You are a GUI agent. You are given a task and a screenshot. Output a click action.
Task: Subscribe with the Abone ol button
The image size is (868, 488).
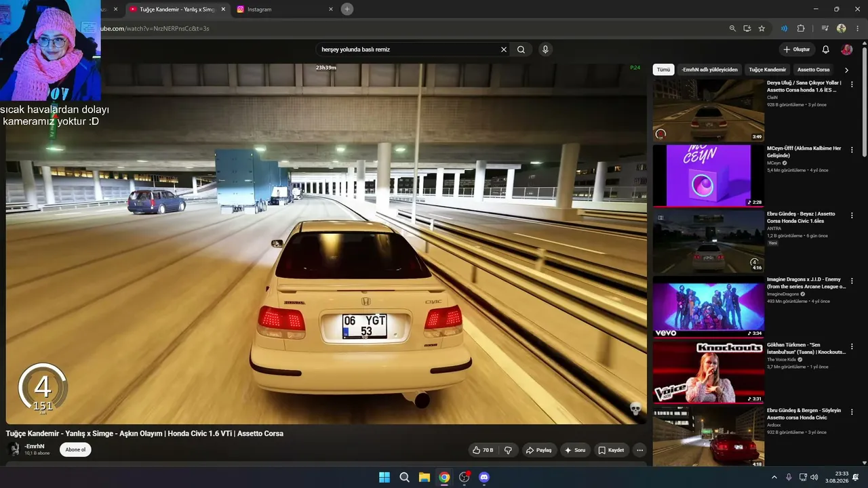coord(75,449)
